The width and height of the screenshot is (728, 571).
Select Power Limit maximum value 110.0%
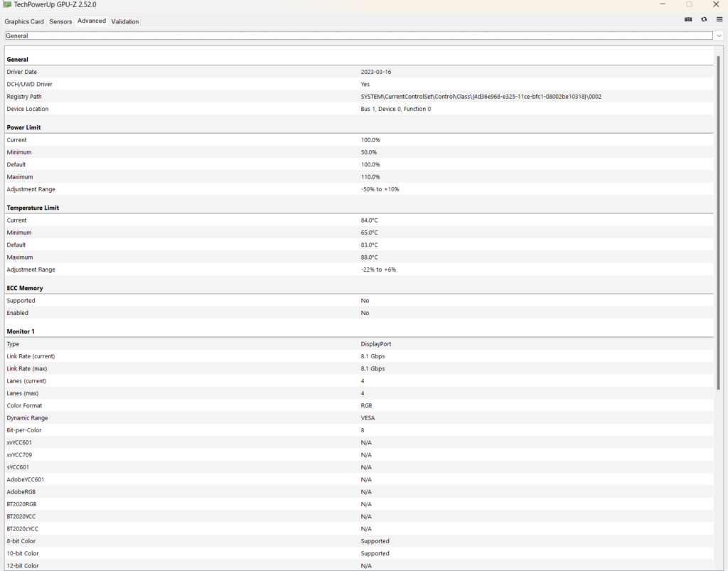[x=370, y=177]
